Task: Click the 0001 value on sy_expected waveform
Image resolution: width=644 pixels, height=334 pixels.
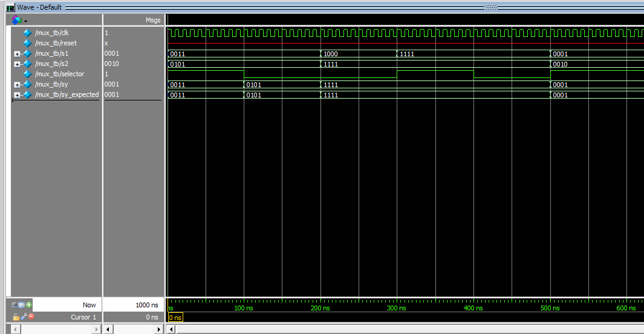Action: click(x=560, y=95)
